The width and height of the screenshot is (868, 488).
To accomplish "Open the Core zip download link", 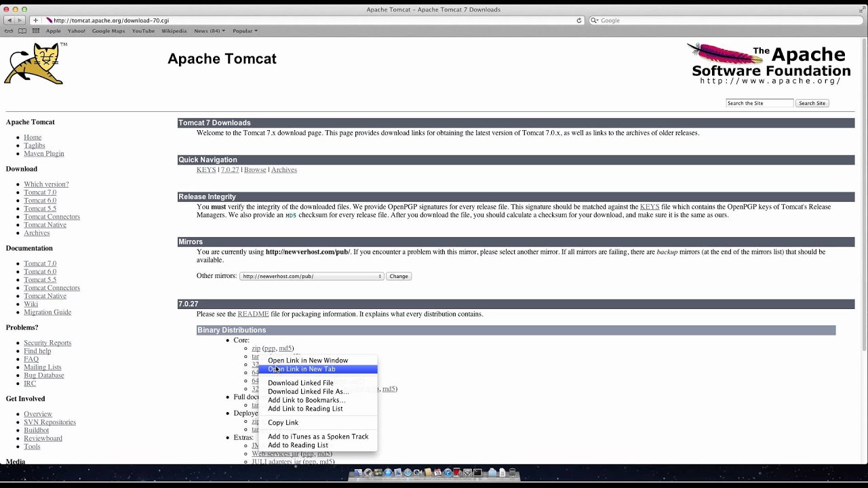I will (x=256, y=348).
